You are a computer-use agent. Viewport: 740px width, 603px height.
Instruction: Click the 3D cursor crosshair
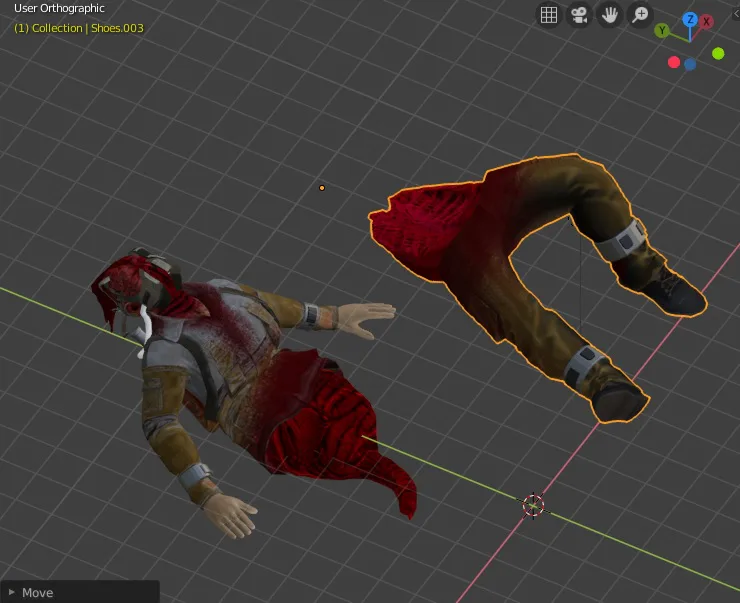tap(533, 505)
